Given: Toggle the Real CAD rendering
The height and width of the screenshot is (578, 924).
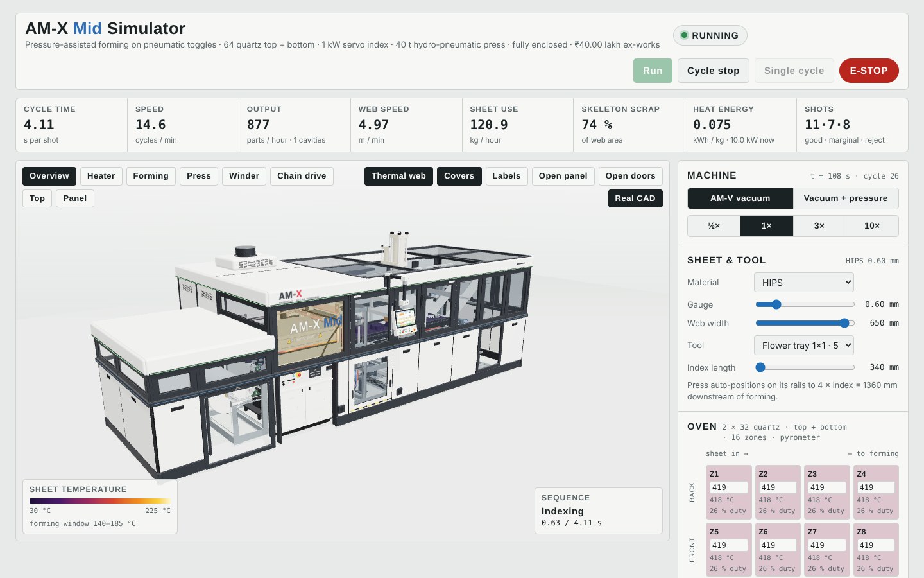Looking at the screenshot, I should tap(635, 198).
